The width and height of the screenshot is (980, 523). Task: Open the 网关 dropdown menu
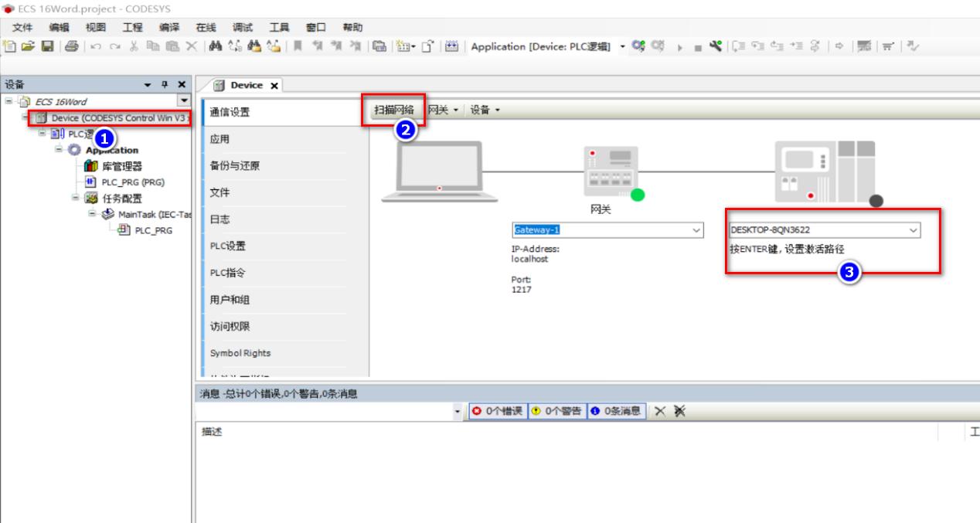(x=444, y=110)
